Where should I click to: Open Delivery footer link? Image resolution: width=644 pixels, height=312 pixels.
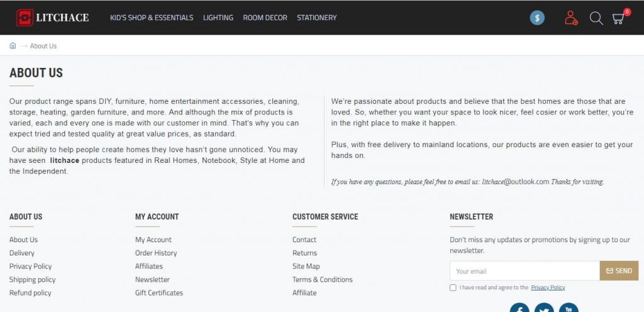tap(22, 253)
